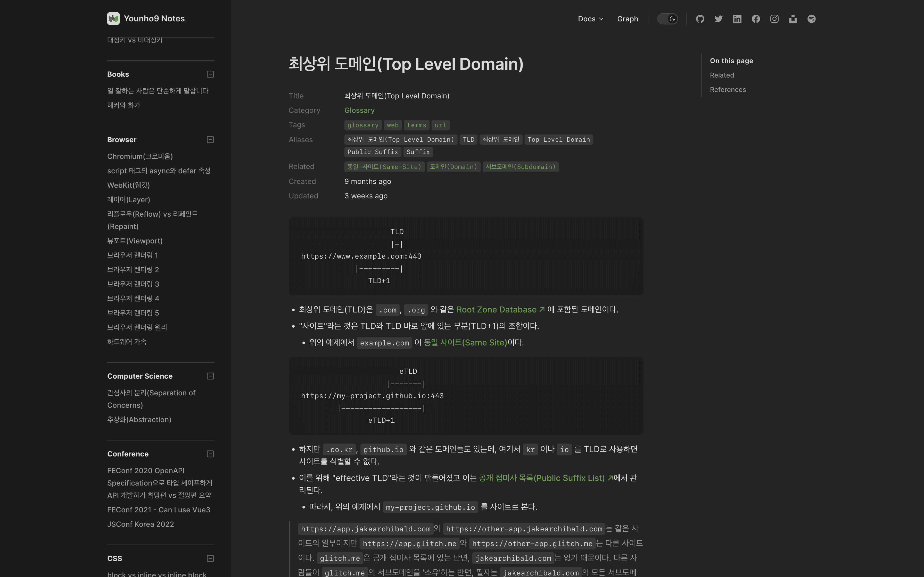Collapse the Browser sidebar category

click(x=210, y=140)
